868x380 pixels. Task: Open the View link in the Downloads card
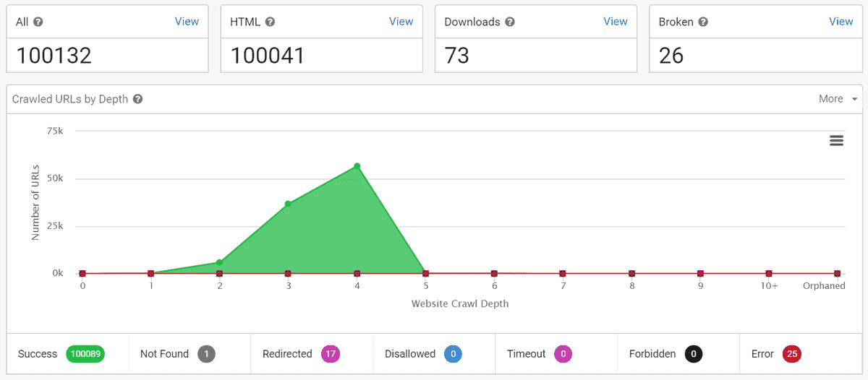pos(616,22)
